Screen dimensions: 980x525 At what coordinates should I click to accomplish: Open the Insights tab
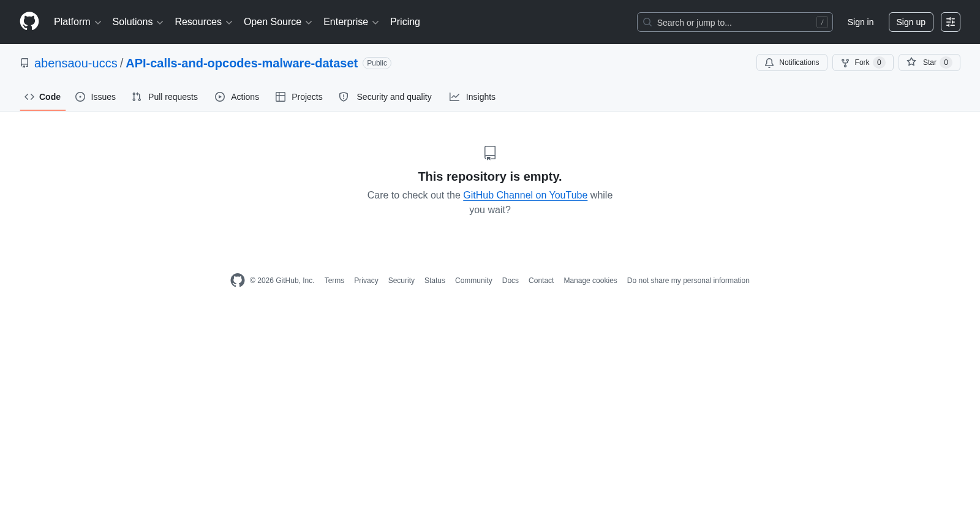coord(472,97)
